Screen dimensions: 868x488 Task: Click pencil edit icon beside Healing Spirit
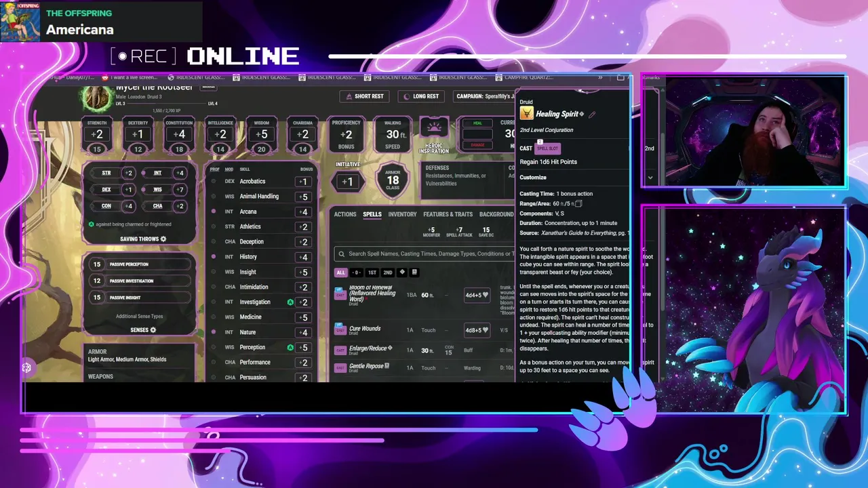[x=592, y=115]
